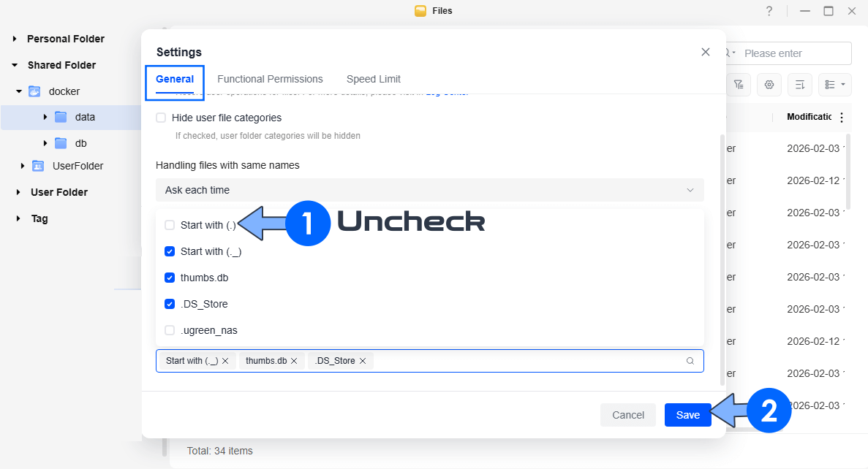
Task: Switch to the Speed Limit tab
Action: tap(373, 79)
